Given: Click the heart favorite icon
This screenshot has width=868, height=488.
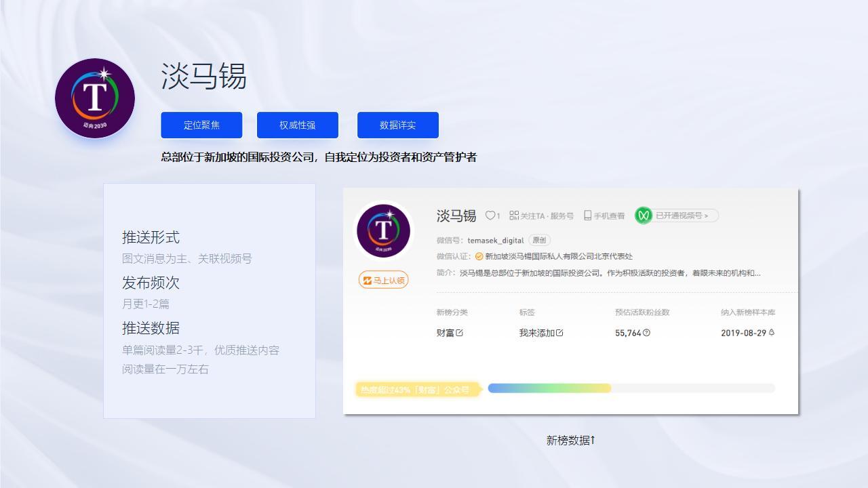Looking at the screenshot, I should [490, 216].
